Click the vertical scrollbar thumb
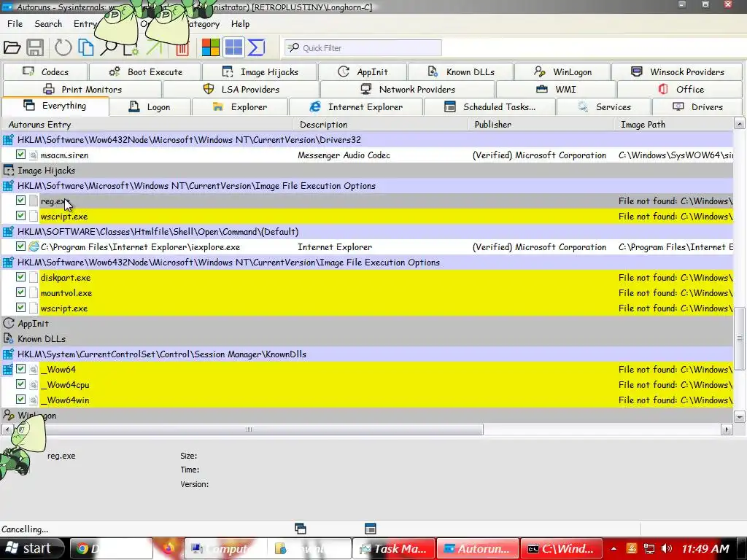747x560 pixels. 740,338
